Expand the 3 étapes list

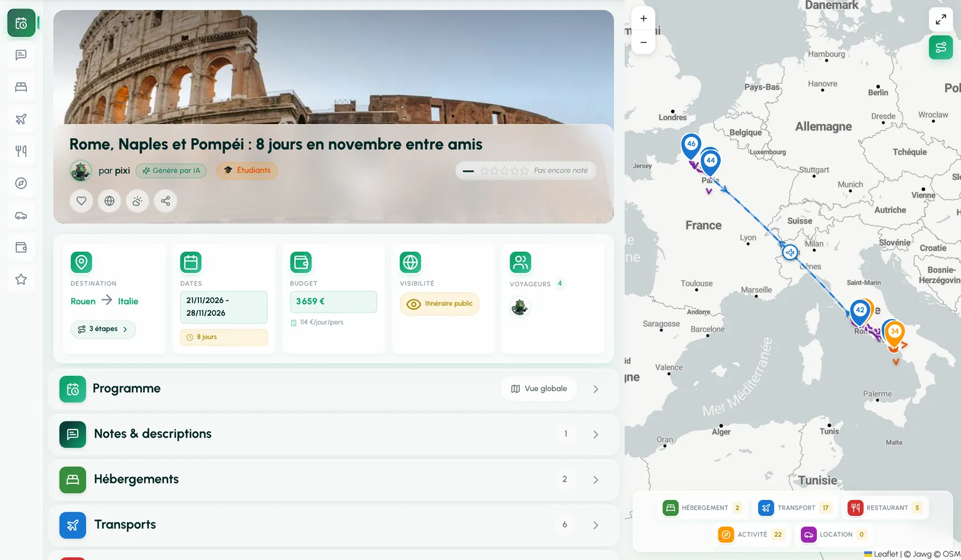[x=104, y=329]
